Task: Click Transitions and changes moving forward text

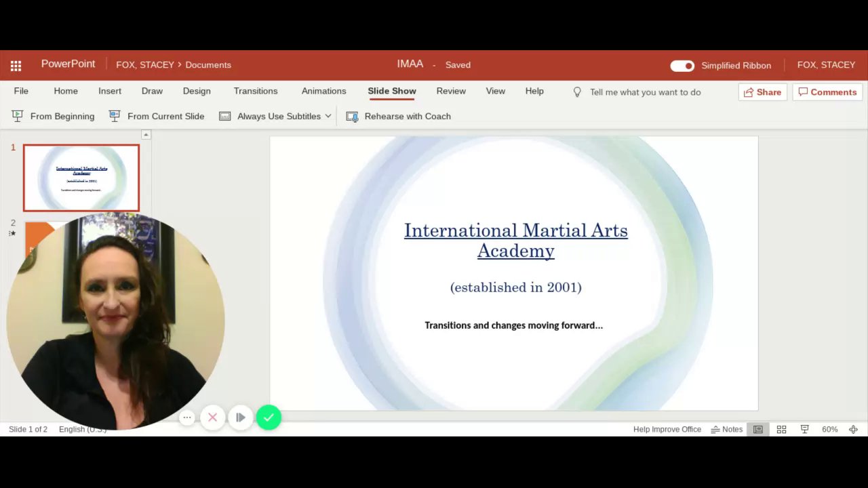Action: [x=513, y=325]
